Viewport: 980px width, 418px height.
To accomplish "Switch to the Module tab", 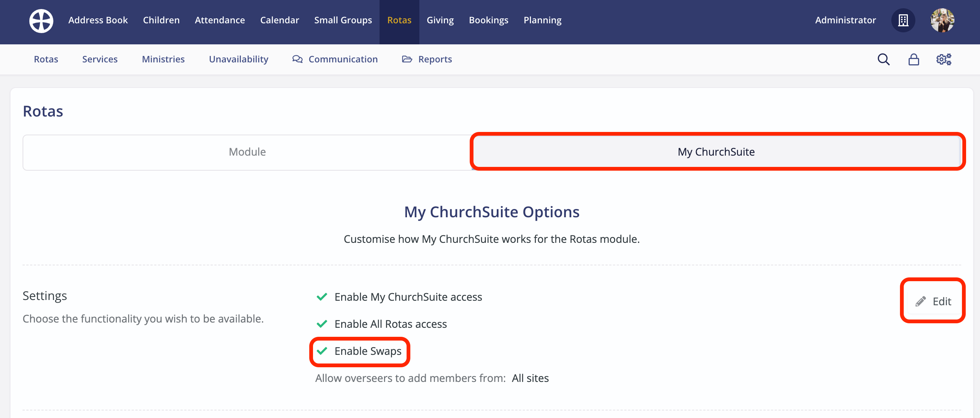I will click(x=247, y=152).
